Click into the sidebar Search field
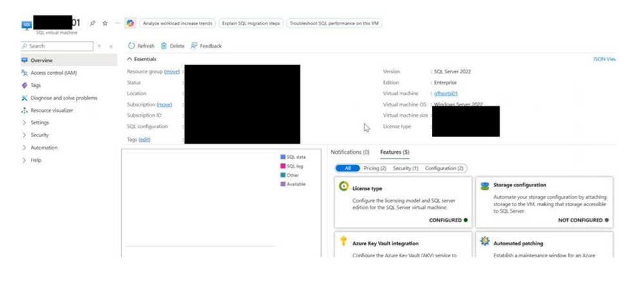 57,46
